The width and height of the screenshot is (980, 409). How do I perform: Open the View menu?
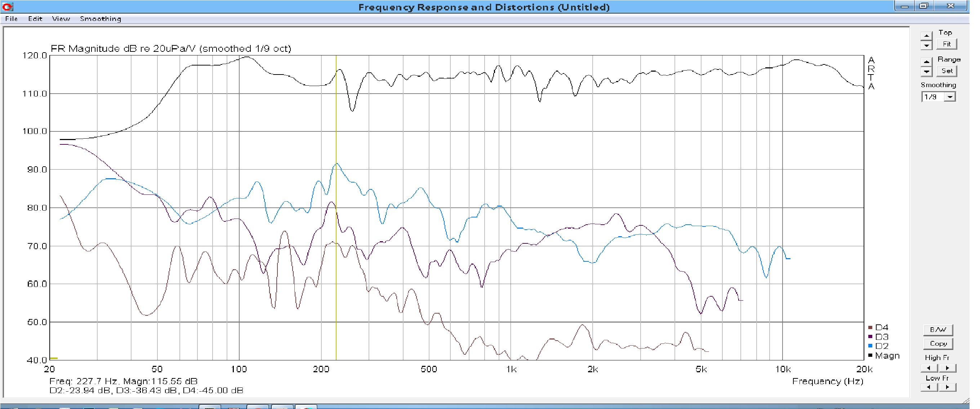tap(61, 19)
